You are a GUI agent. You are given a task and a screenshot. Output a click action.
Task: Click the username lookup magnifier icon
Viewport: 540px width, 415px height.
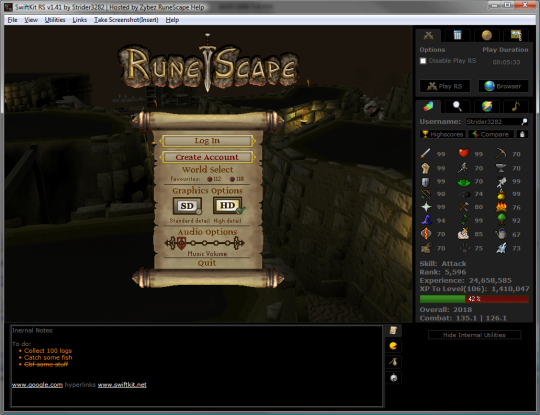[525, 122]
